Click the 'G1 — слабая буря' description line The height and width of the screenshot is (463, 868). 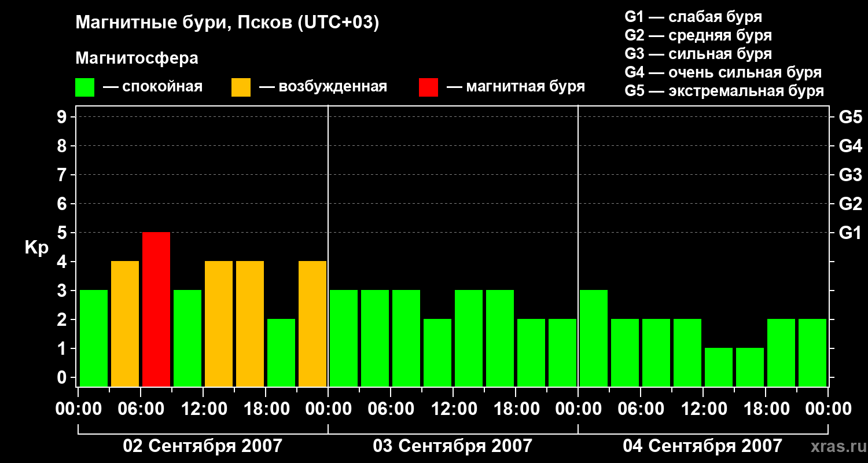click(x=693, y=17)
